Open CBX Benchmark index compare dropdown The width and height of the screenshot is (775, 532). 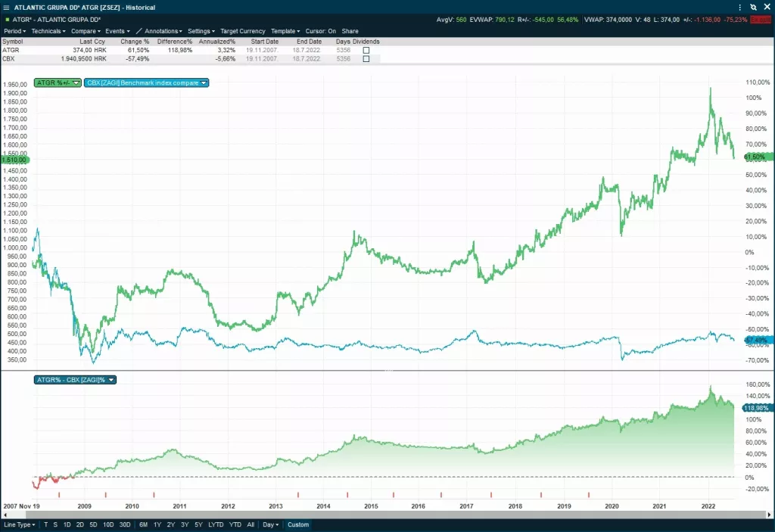coord(204,82)
